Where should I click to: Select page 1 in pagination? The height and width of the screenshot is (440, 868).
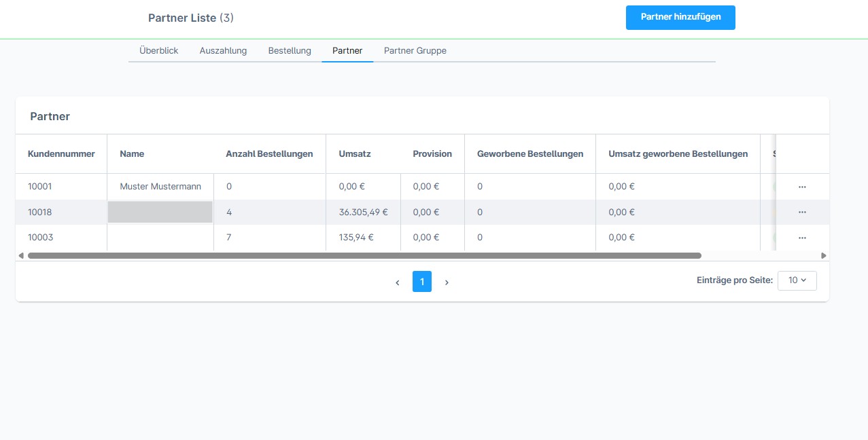click(x=421, y=282)
